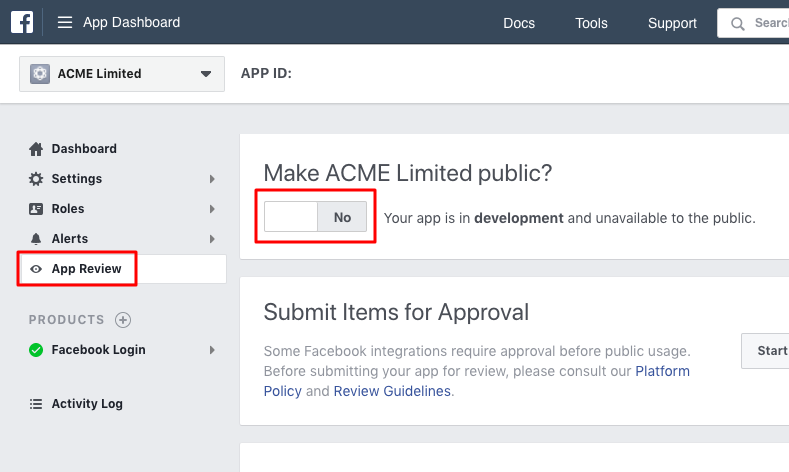The width and height of the screenshot is (789, 472).
Task: Click the search magnifier icon
Action: coord(738,24)
